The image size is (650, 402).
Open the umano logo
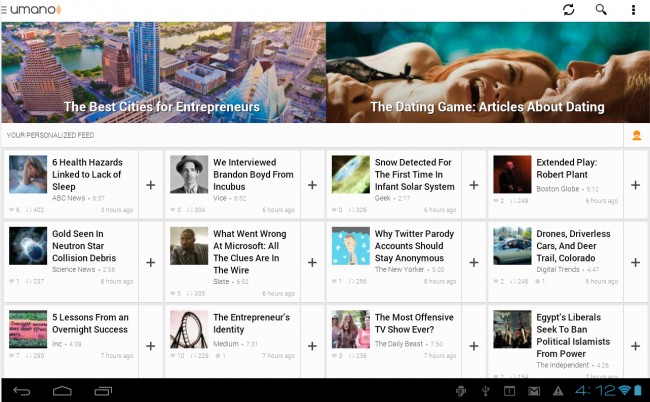click(36, 10)
